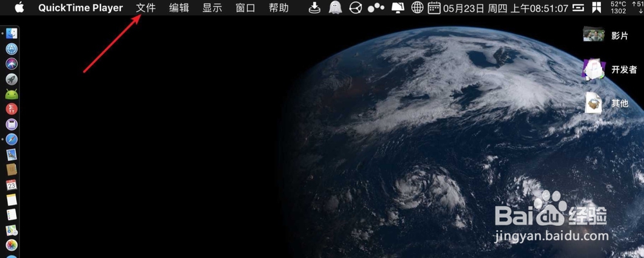Open Finder from the dock
The width and height of the screenshot is (644, 258).
(x=12, y=34)
